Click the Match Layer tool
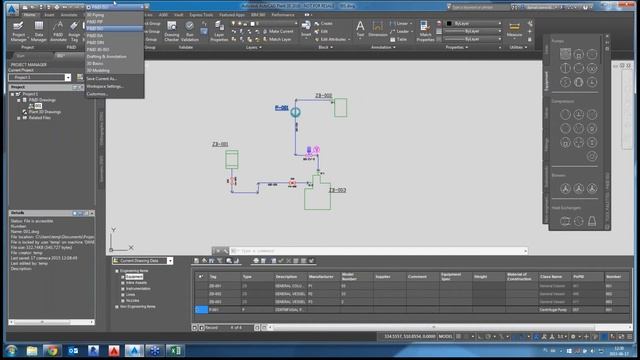 coord(277,40)
